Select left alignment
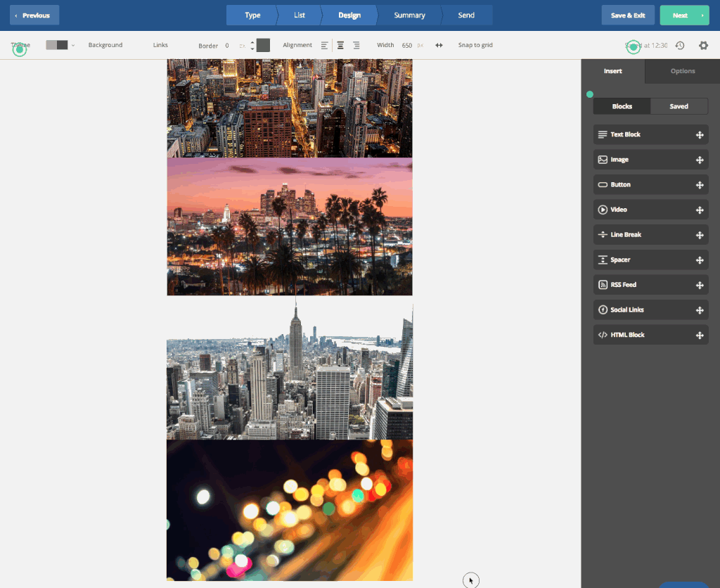 pyautogui.click(x=324, y=45)
